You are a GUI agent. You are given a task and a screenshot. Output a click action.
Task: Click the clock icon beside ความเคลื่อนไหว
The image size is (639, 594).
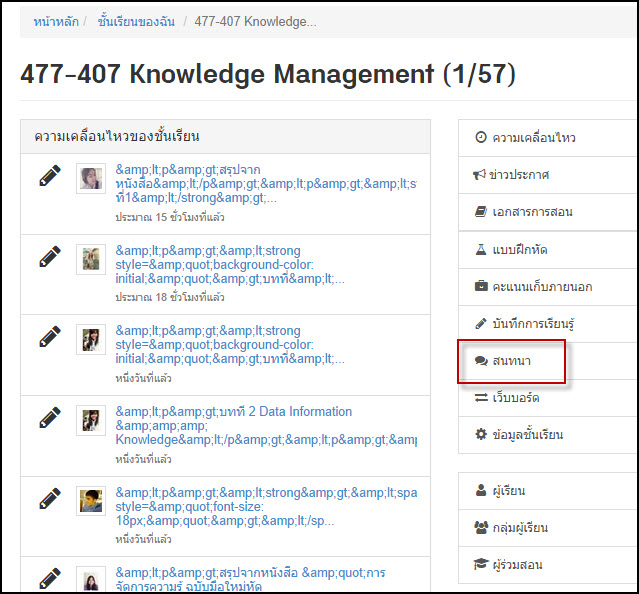[481, 137]
